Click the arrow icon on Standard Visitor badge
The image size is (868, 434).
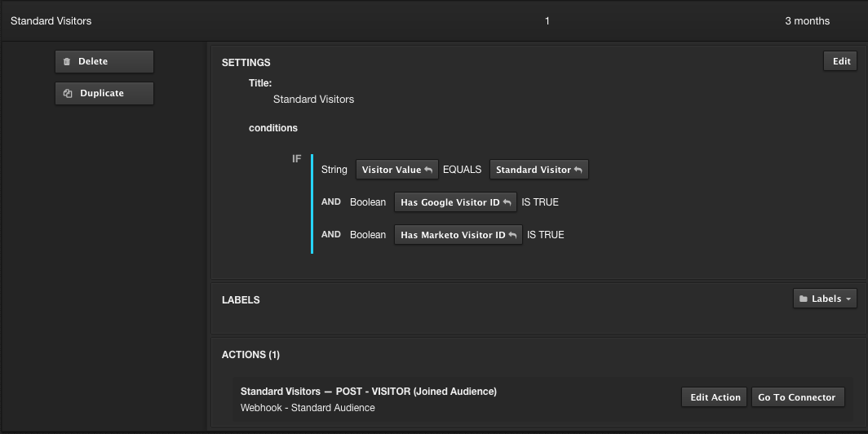tap(578, 170)
